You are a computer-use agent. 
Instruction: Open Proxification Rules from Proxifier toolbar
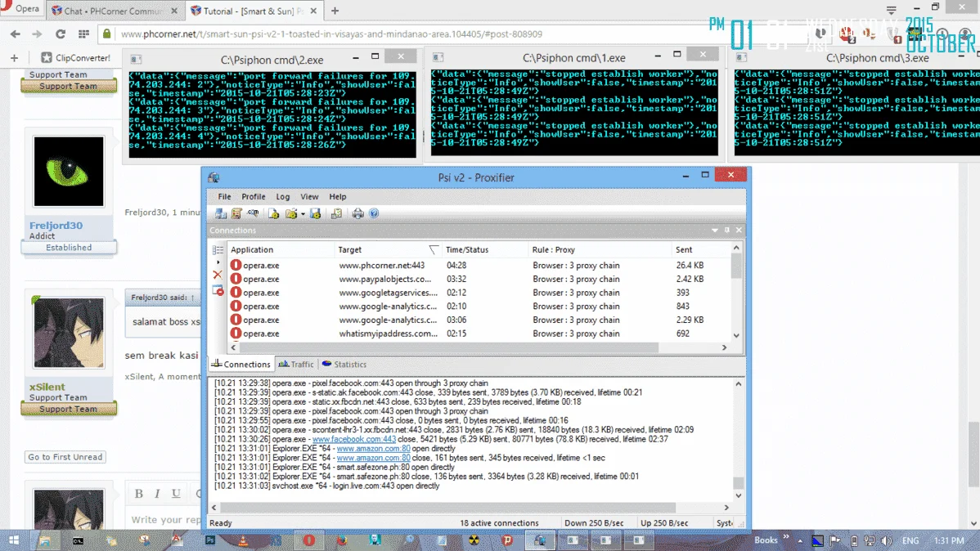236,213
